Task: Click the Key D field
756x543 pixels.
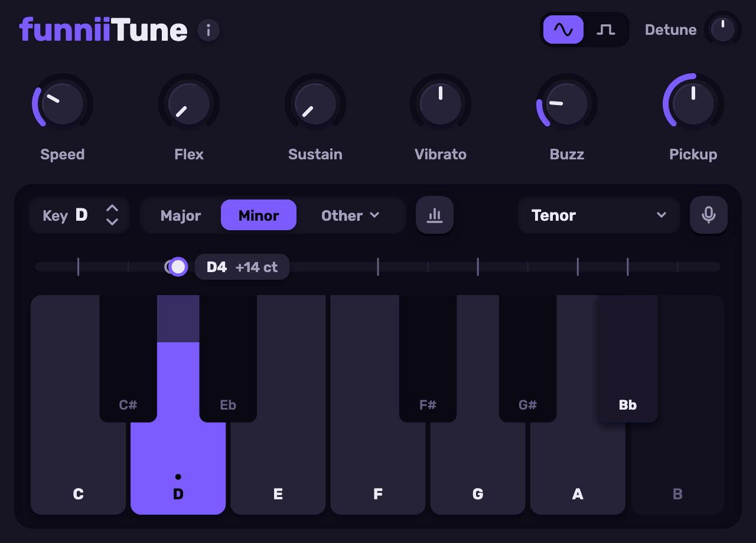Action: pyautogui.click(x=79, y=215)
